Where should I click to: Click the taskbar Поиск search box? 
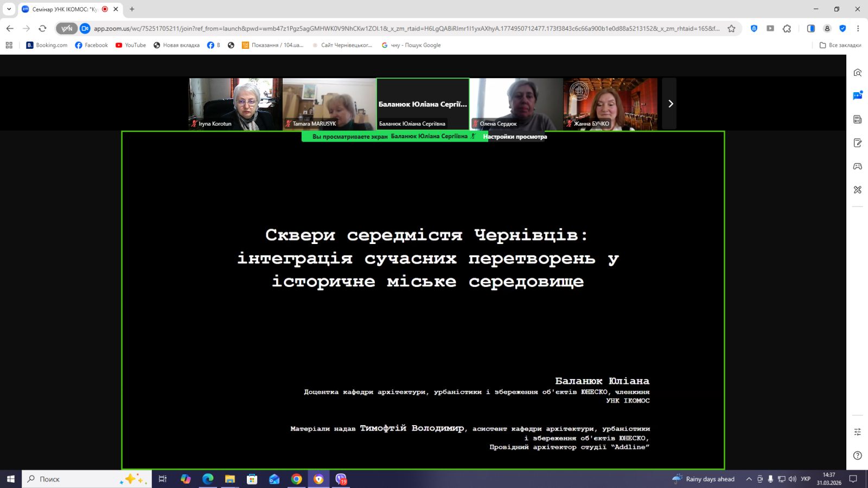pos(87,479)
